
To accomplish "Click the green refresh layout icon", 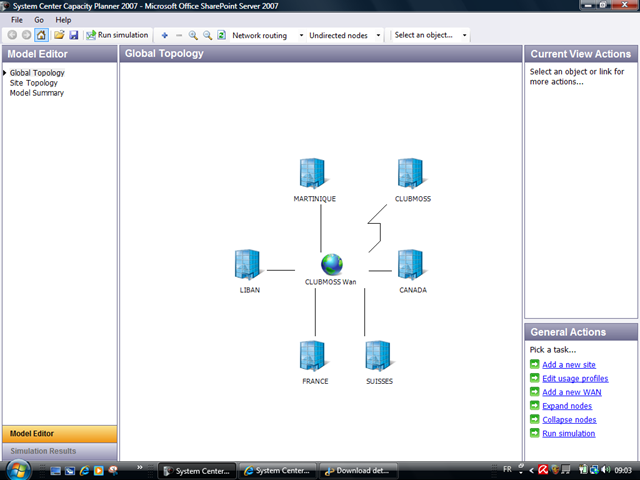I will click(221, 36).
